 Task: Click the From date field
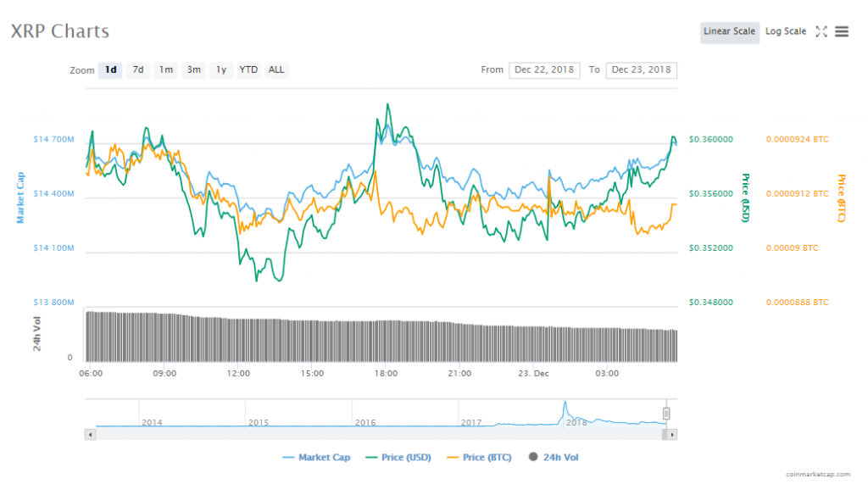click(543, 70)
